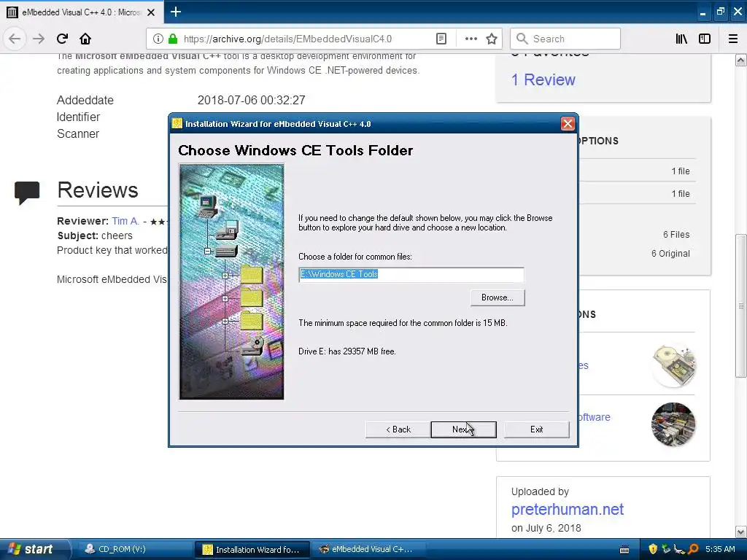Viewport: 747px width, 560px height.
Task: Open the yellow security shield tray icon
Action: (653, 549)
